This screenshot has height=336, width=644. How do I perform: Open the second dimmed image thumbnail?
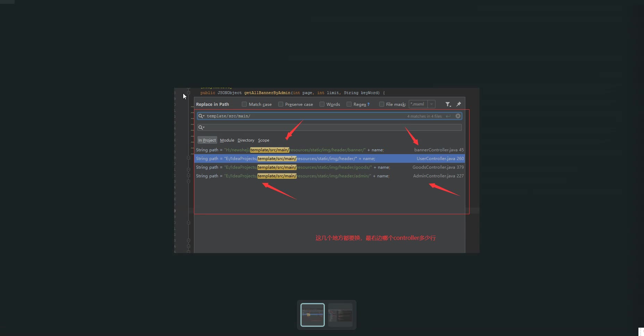click(340, 315)
